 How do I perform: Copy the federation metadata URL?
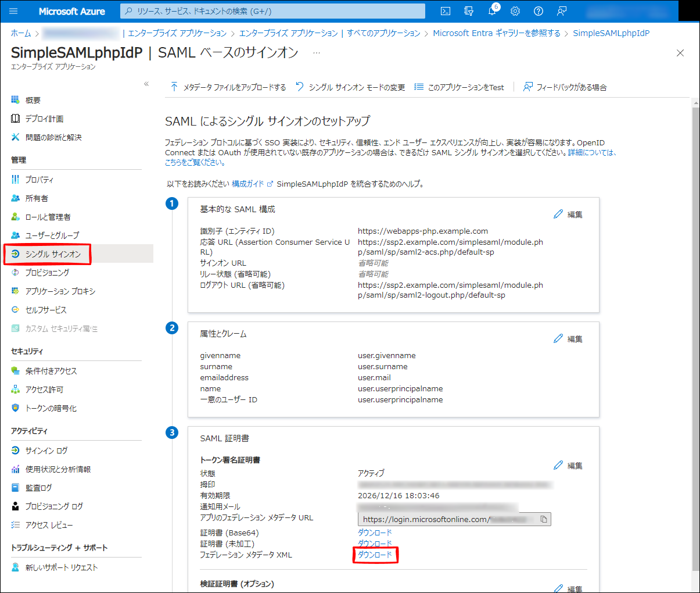pyautogui.click(x=544, y=519)
